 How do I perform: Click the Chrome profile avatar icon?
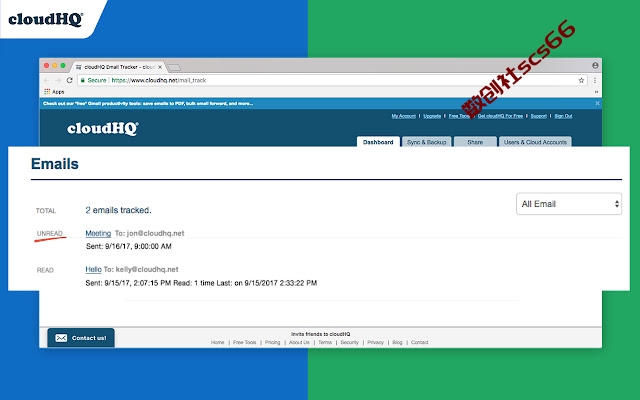pos(595,65)
